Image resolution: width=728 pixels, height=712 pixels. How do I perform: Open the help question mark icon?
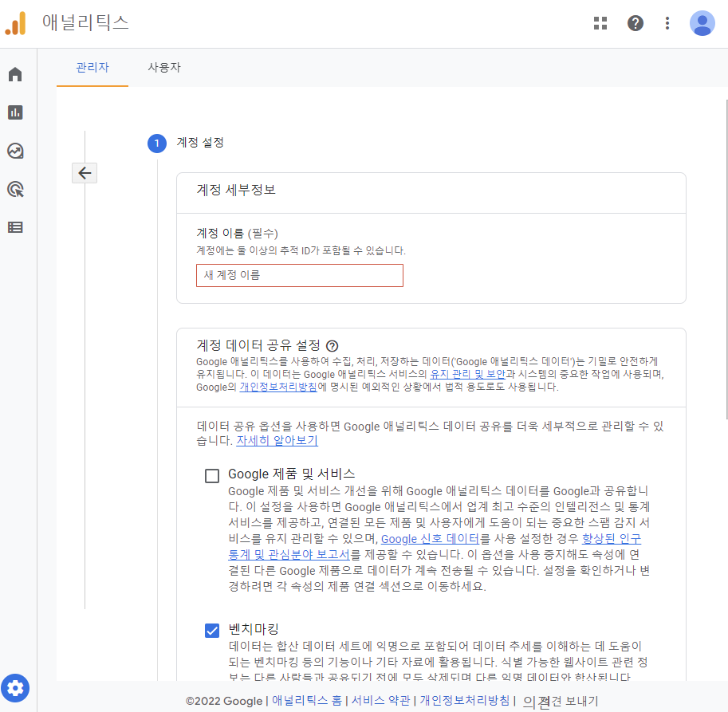click(x=636, y=23)
